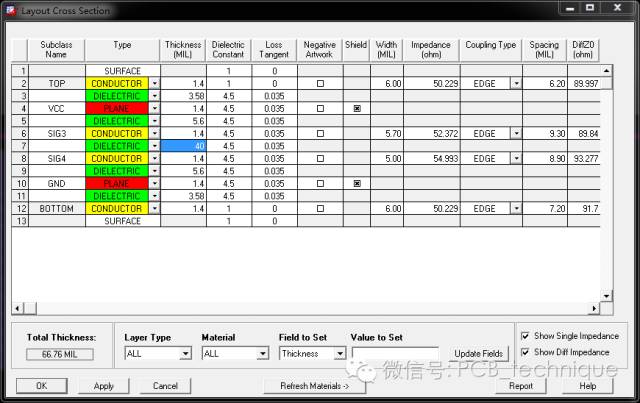Toggle Negative Artwork checkbox for BOTTOM layer
The width and height of the screenshot is (640, 403).
320,209
